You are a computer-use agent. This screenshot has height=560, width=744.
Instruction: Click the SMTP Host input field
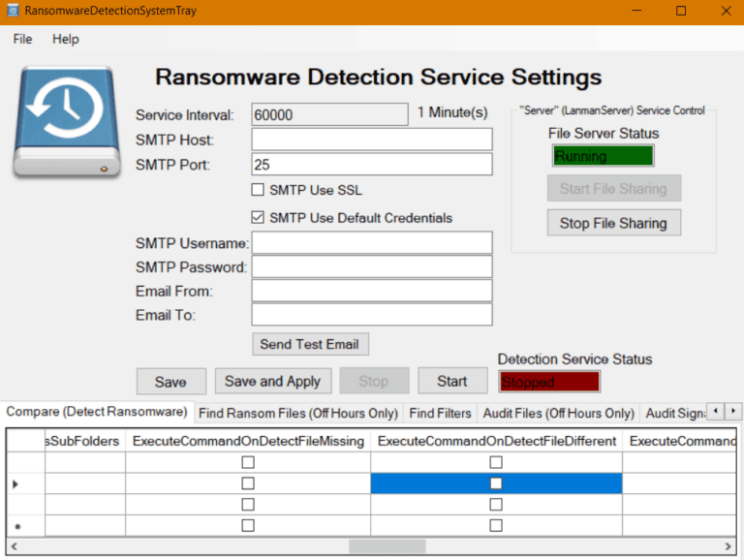(x=372, y=140)
